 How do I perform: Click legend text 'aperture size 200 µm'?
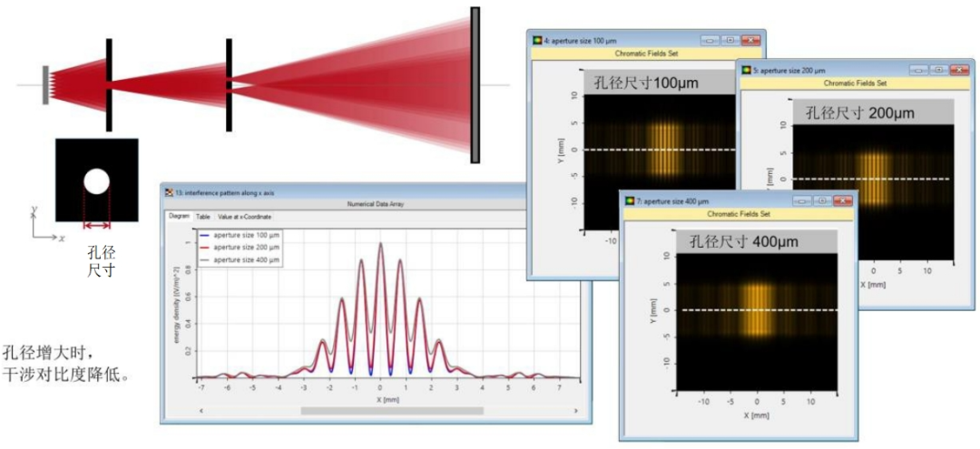pyautogui.click(x=246, y=248)
